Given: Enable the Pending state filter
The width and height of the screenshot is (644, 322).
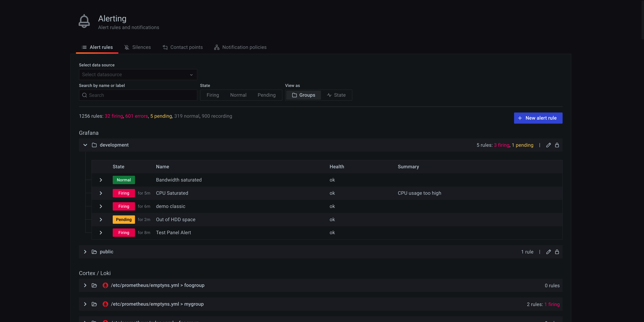Looking at the screenshot, I should (x=266, y=95).
